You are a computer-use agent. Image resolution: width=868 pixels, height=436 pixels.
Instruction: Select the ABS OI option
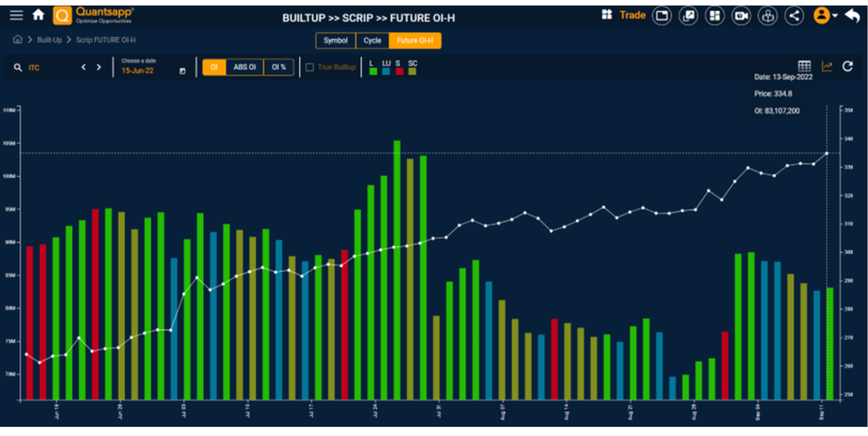pyautogui.click(x=244, y=67)
